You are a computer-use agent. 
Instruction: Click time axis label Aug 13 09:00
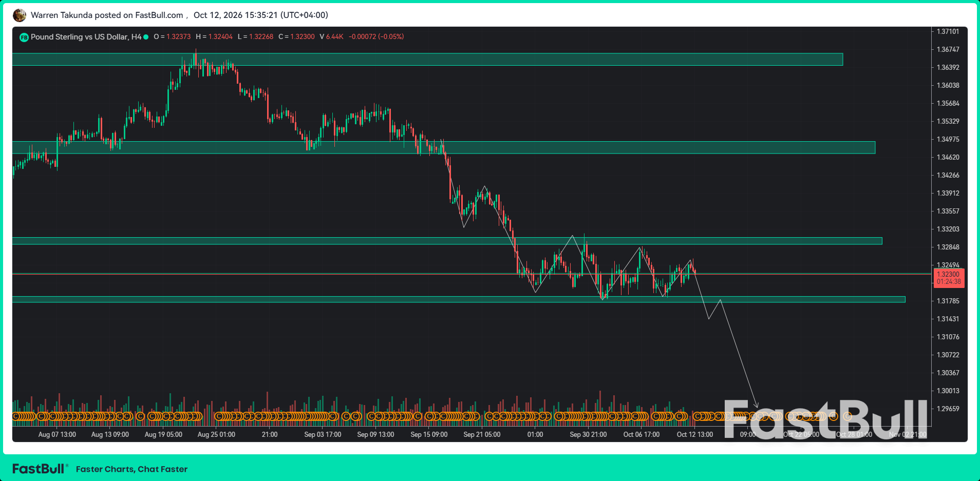[110, 435]
